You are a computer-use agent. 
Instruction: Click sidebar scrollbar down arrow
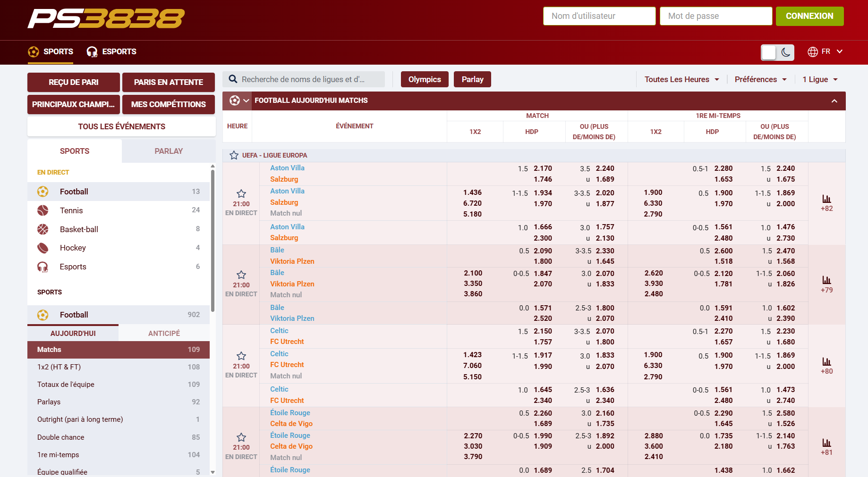(213, 472)
